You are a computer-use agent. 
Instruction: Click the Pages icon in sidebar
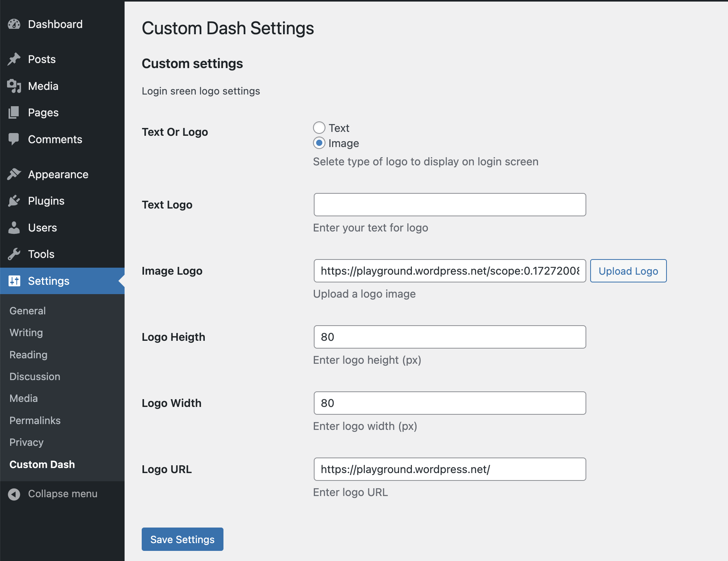pos(14,112)
